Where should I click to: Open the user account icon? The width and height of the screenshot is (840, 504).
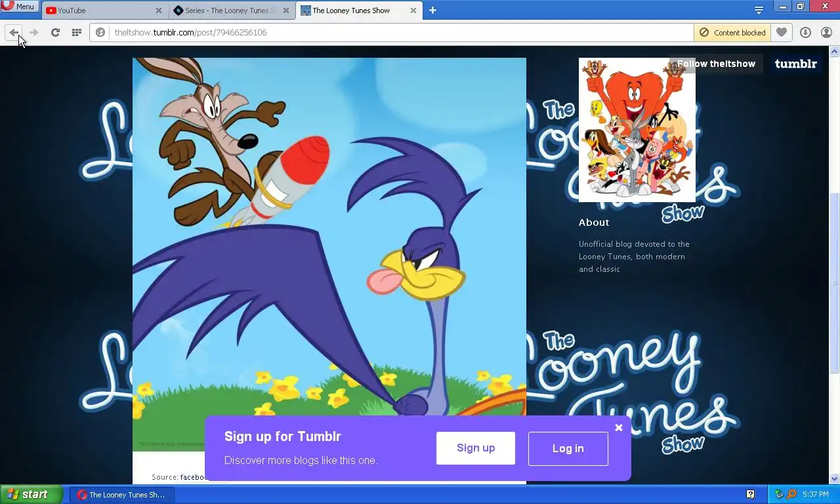(x=826, y=32)
